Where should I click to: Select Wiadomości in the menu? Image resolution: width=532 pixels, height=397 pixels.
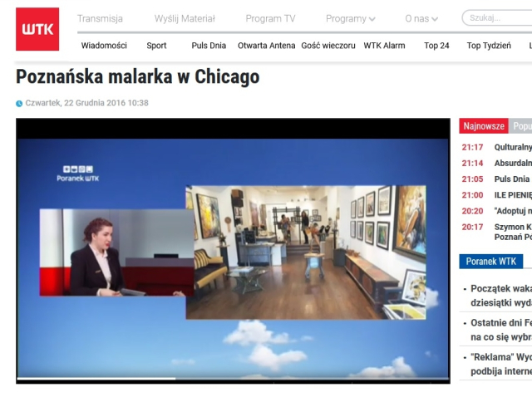pyautogui.click(x=104, y=46)
